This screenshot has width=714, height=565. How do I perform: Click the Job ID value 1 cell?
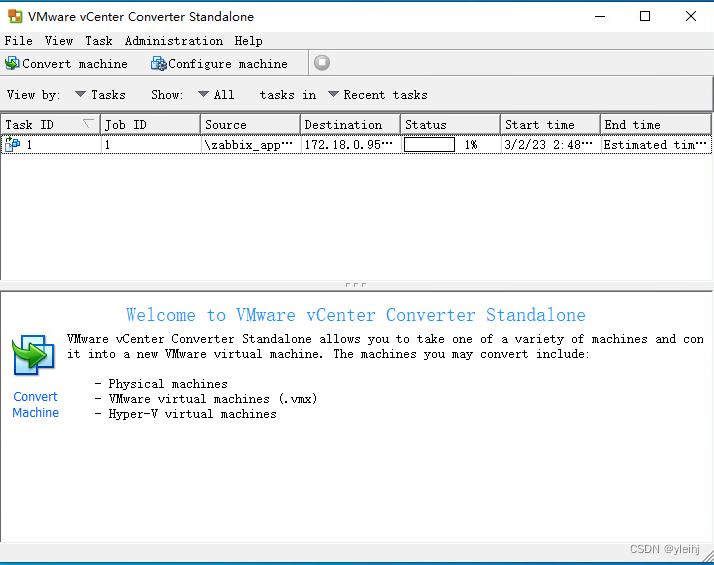pos(151,145)
